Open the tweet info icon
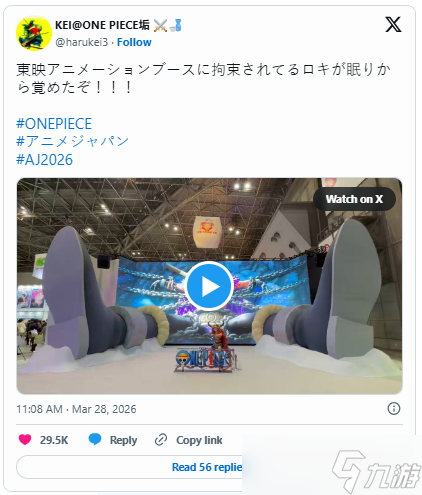 coord(394,408)
